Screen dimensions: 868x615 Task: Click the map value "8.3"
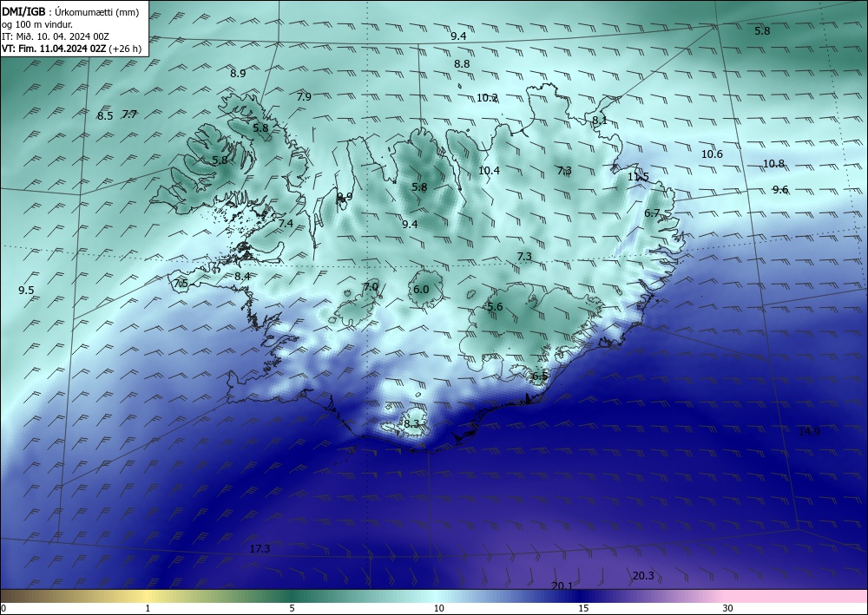coord(411,423)
